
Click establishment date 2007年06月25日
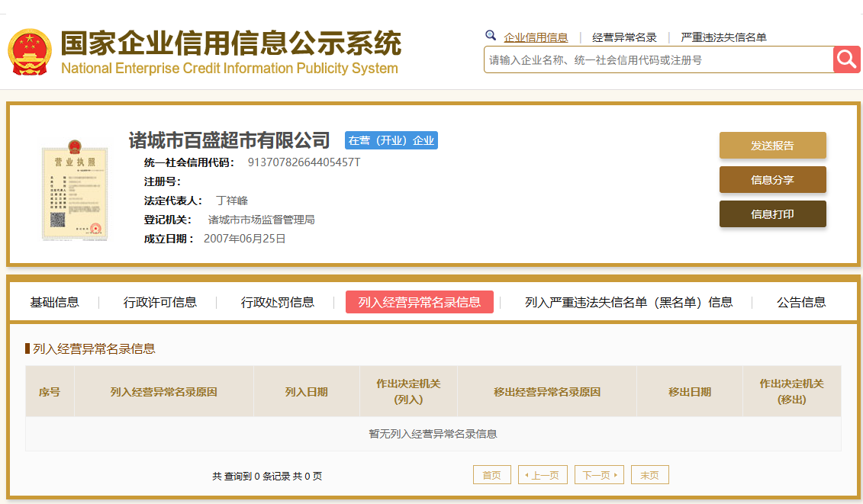(x=244, y=239)
